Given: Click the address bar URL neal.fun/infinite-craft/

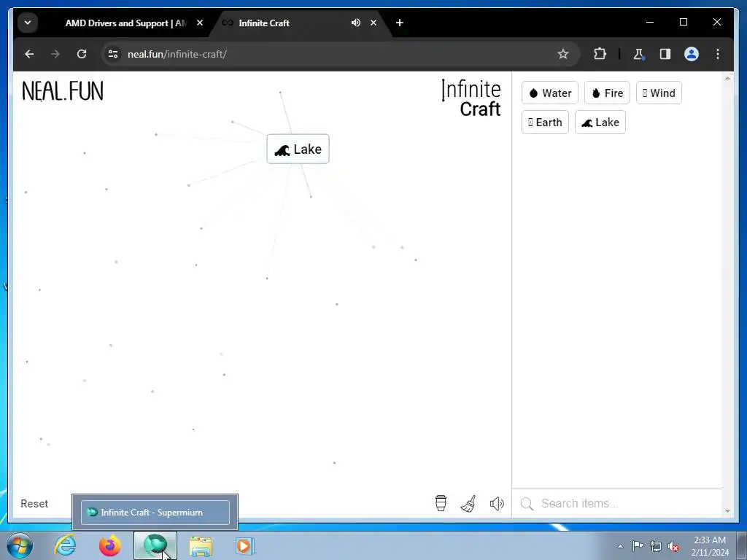Looking at the screenshot, I should (177, 54).
